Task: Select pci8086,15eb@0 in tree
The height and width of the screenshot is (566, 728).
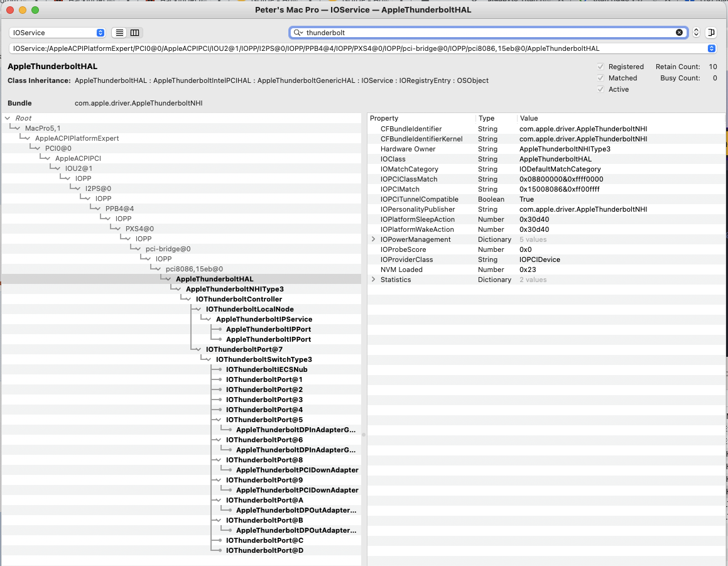Action: tap(194, 269)
